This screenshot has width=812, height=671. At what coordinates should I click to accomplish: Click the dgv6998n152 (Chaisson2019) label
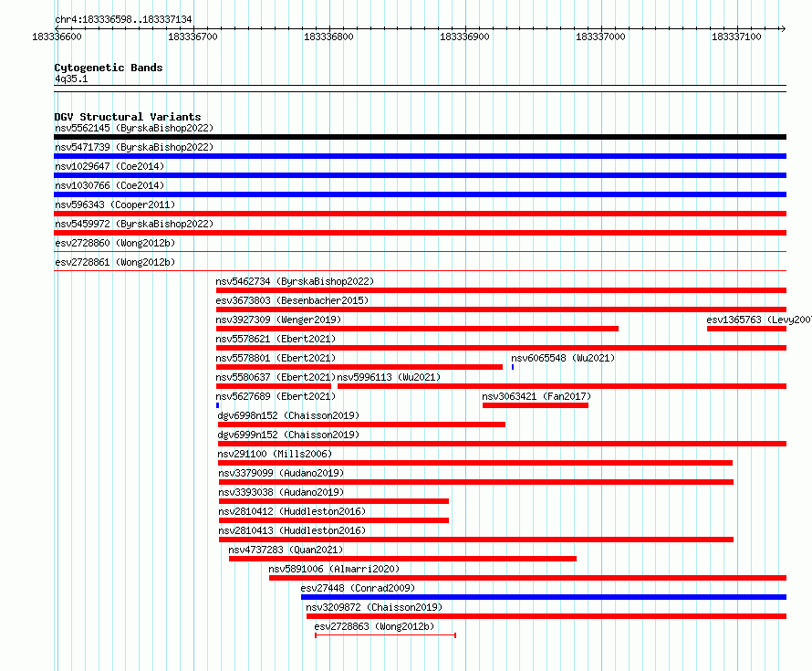[x=288, y=415]
